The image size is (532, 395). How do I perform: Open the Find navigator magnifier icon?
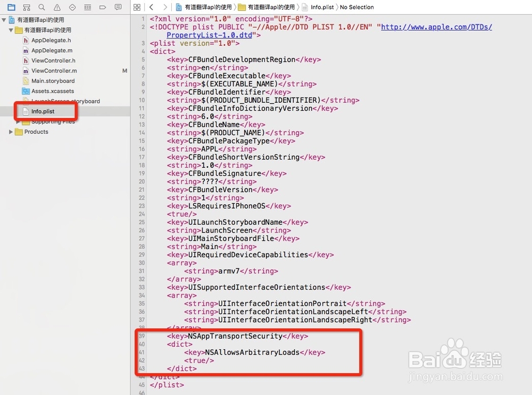click(x=41, y=7)
